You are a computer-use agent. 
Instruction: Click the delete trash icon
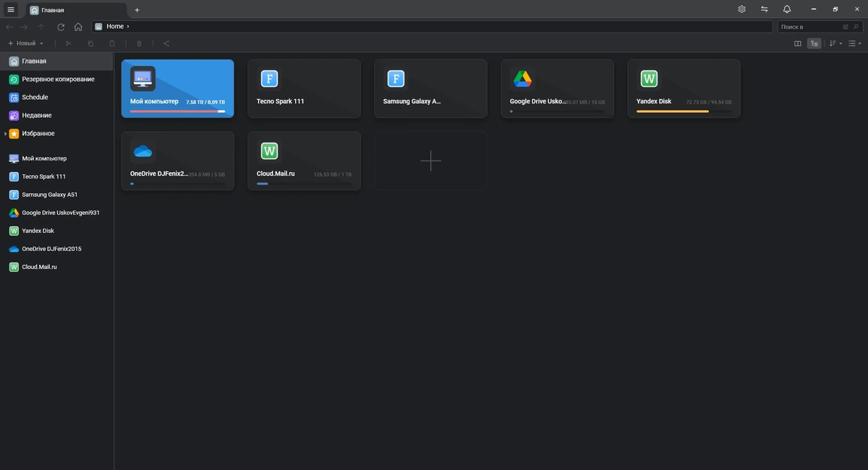click(x=140, y=43)
